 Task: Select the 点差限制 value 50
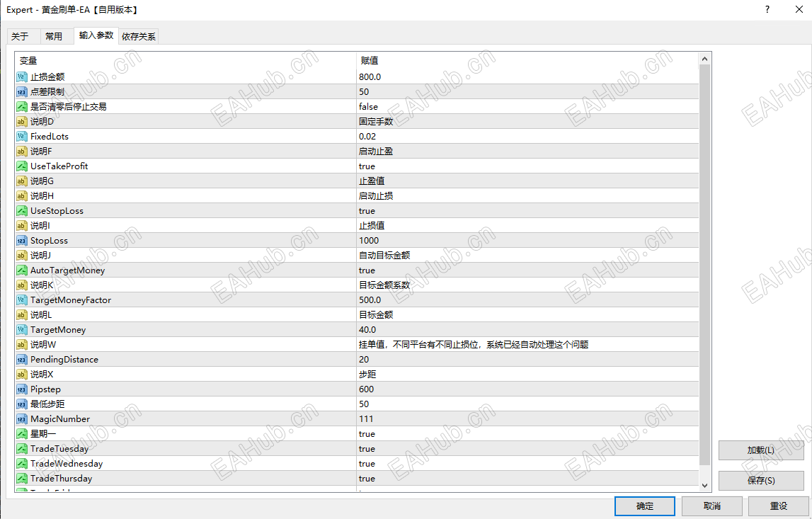[x=527, y=91]
